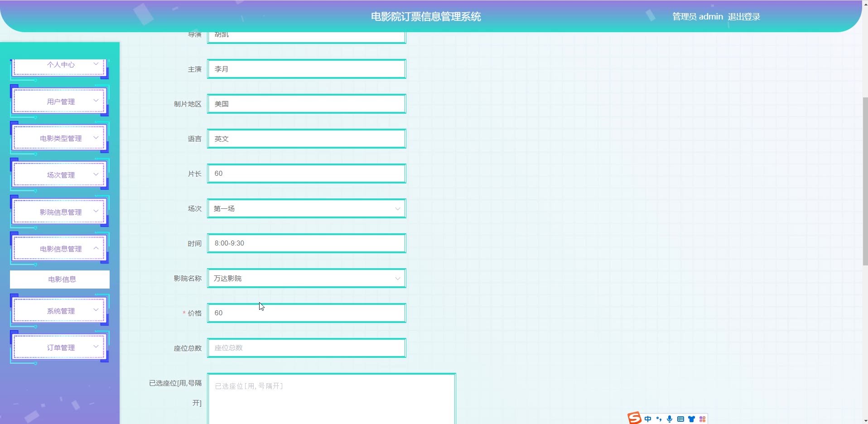Screen dimensions: 868x424
Task: Click the Sogou input method logo
Action: pyautogui.click(x=635, y=418)
